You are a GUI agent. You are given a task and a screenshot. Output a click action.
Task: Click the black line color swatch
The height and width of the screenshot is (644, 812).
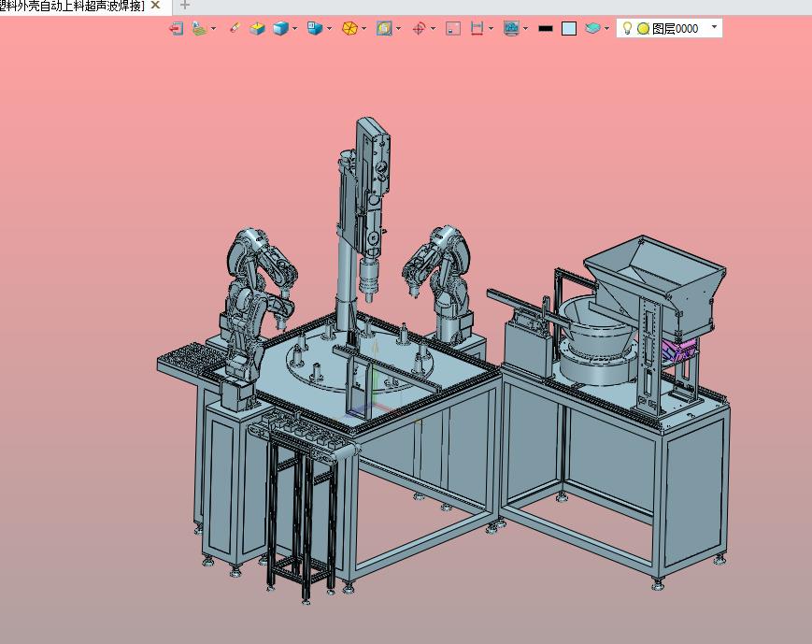[x=546, y=28]
